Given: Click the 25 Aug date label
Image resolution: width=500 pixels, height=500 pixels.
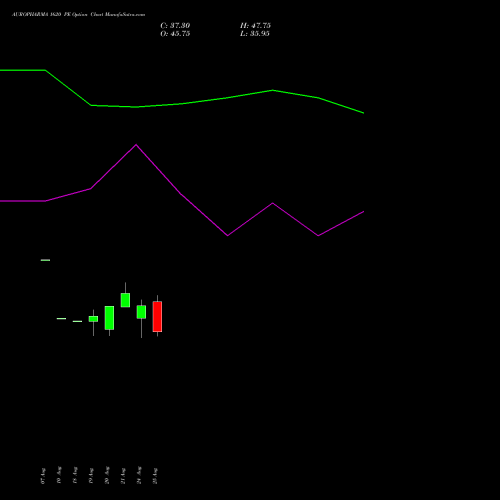Looking at the screenshot, I should (x=155, y=476).
